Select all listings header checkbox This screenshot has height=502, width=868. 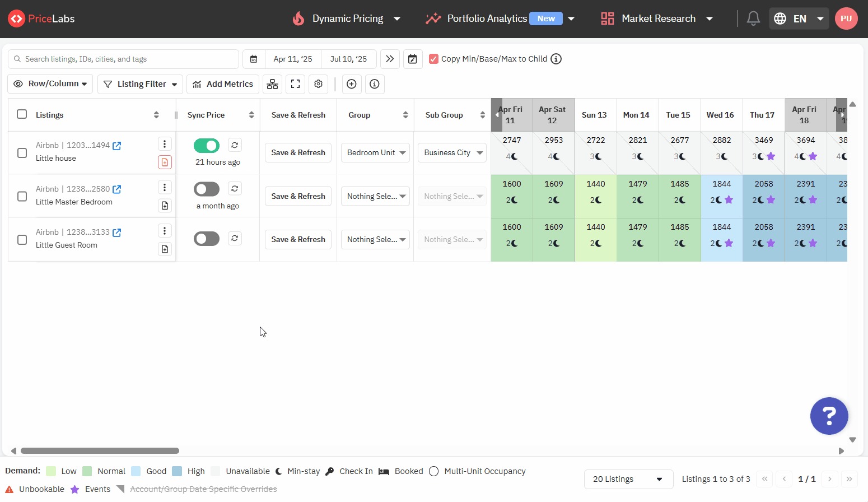(22, 114)
